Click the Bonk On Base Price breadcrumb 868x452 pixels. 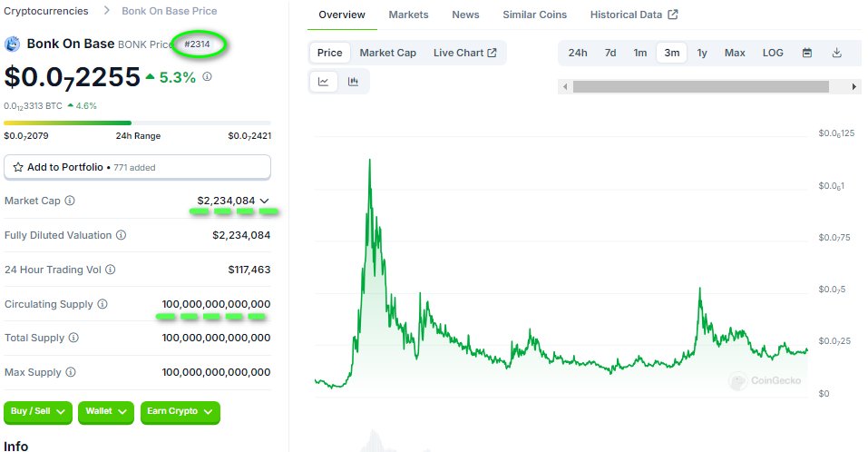click(170, 11)
